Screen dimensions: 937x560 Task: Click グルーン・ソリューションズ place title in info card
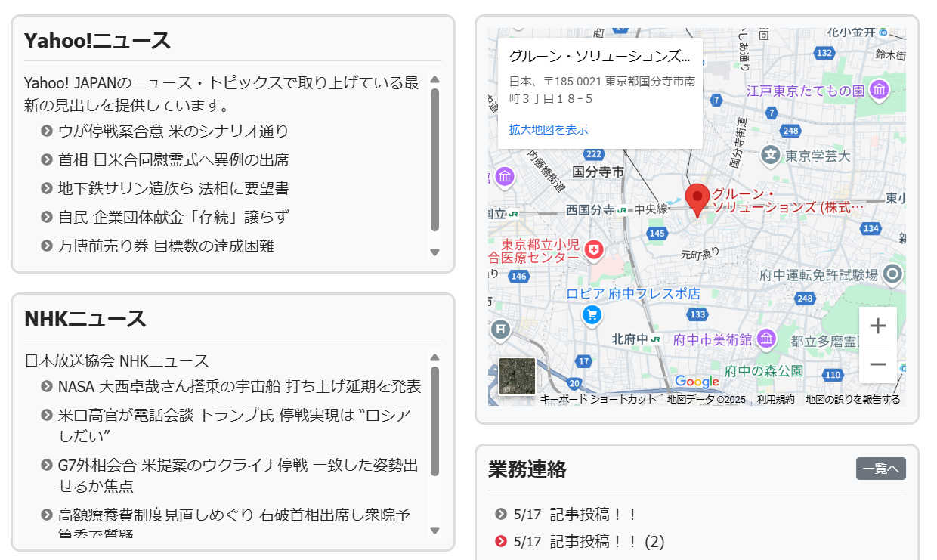coord(600,56)
